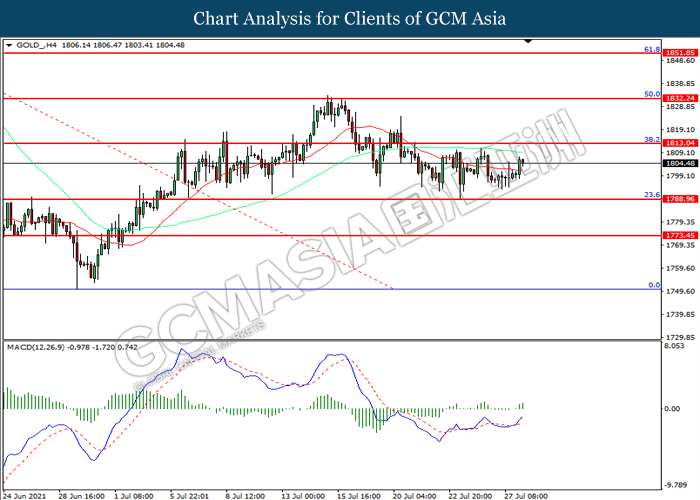Click the 1779.35 axis price

click(680, 222)
